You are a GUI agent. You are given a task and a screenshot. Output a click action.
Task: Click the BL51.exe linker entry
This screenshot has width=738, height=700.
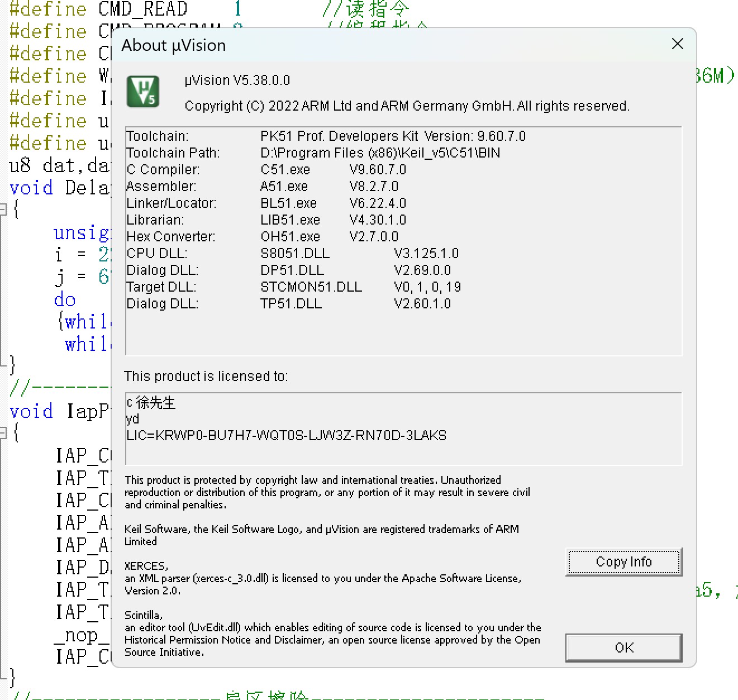[288, 203]
